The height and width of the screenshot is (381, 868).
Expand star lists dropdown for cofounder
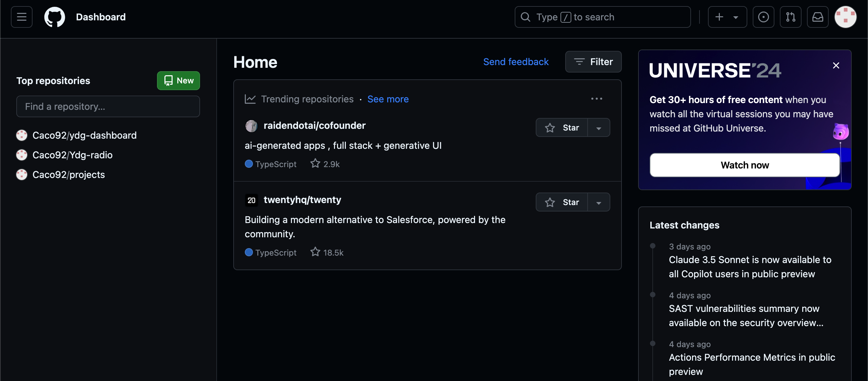(x=599, y=127)
